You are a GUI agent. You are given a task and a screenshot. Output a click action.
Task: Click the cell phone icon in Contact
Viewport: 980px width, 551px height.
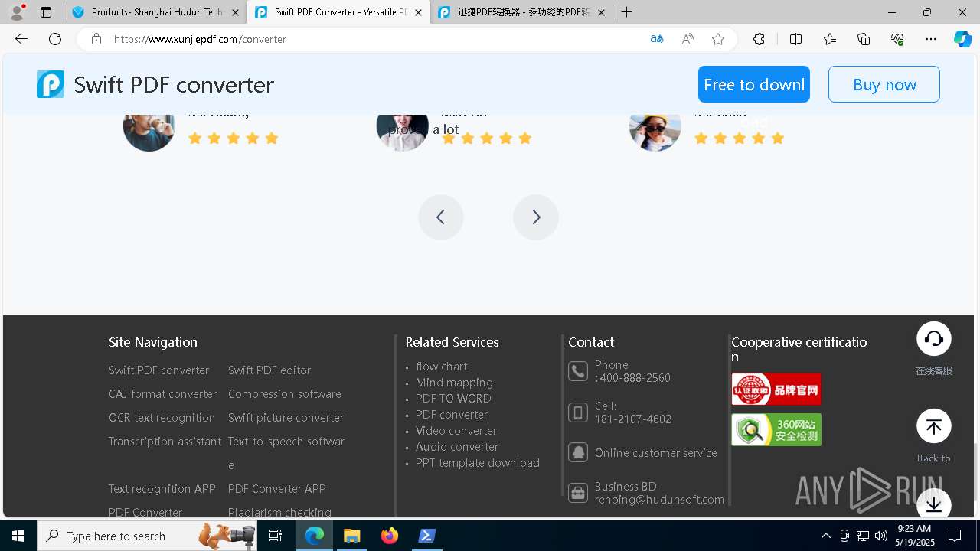pyautogui.click(x=578, y=412)
